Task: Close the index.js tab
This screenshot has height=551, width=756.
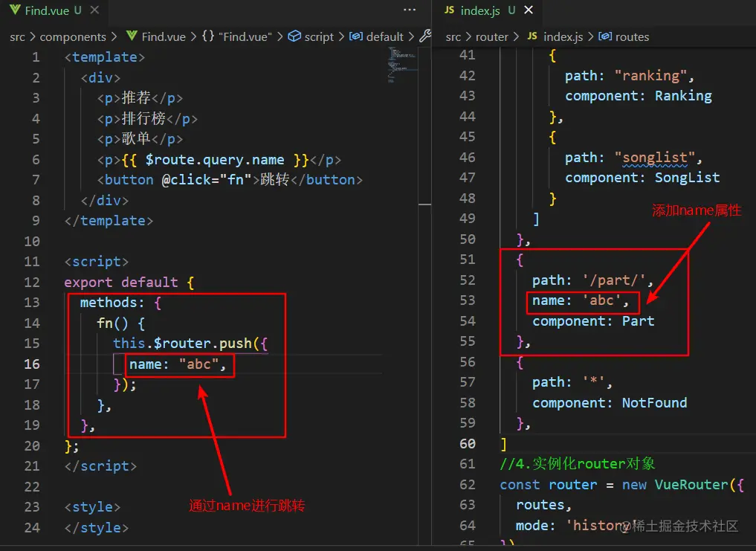Action: coord(529,10)
